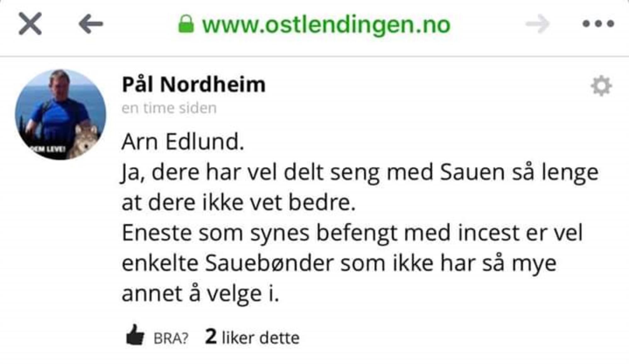The width and height of the screenshot is (629, 364).
Task: View who likes via "2 liker dette"
Action: 252,337
